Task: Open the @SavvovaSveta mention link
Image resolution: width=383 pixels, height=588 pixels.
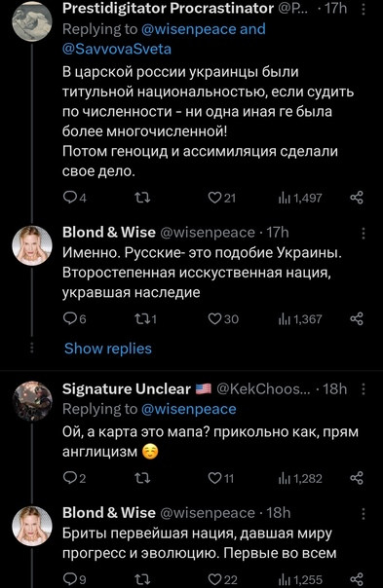Action: [x=117, y=49]
